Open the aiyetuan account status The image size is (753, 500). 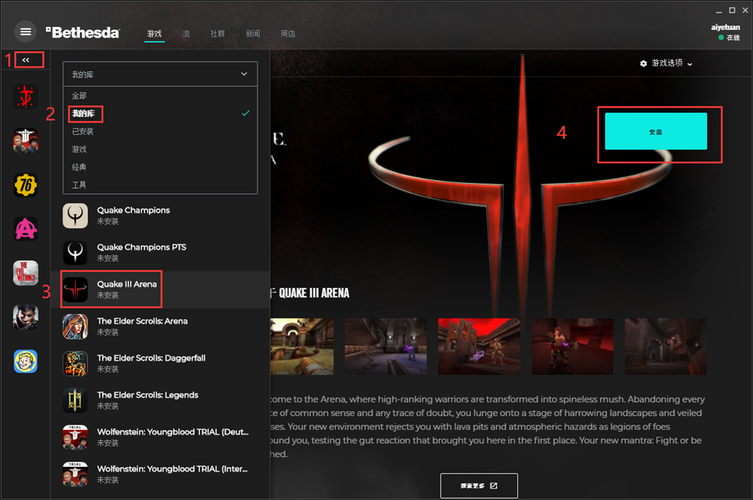point(726,32)
